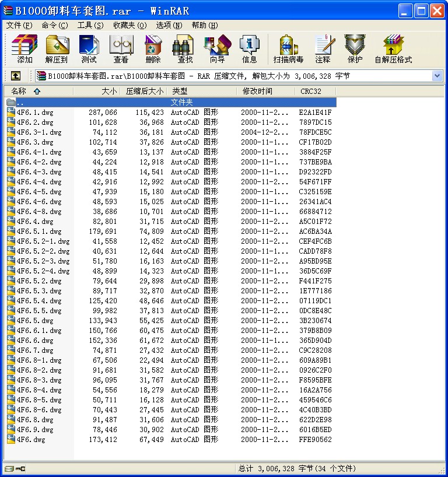Select file 4F6.8.dwg

35,419
